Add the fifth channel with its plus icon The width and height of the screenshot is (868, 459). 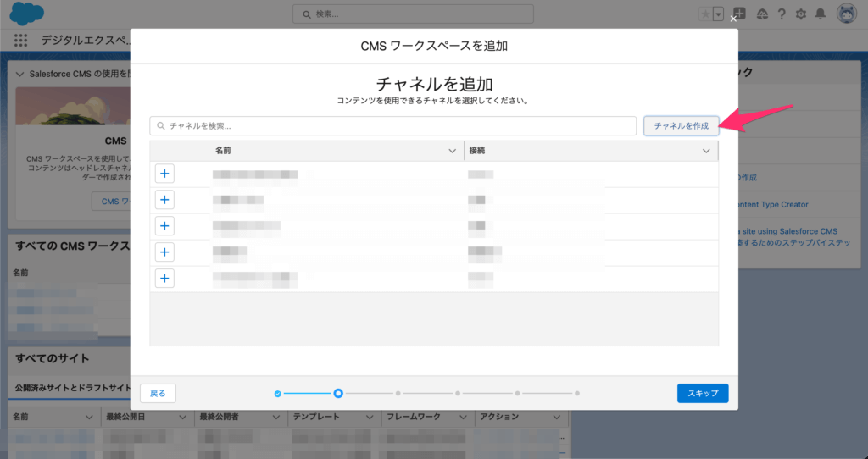164,278
